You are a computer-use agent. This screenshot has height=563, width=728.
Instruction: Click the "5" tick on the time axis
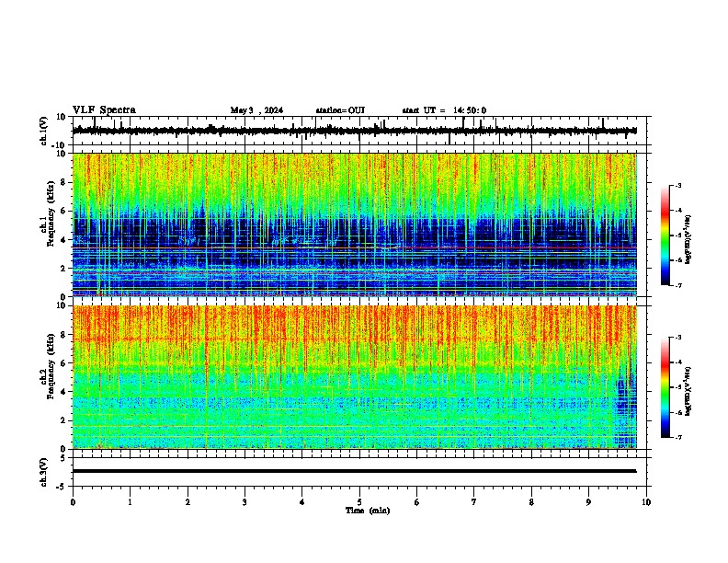tap(359, 502)
